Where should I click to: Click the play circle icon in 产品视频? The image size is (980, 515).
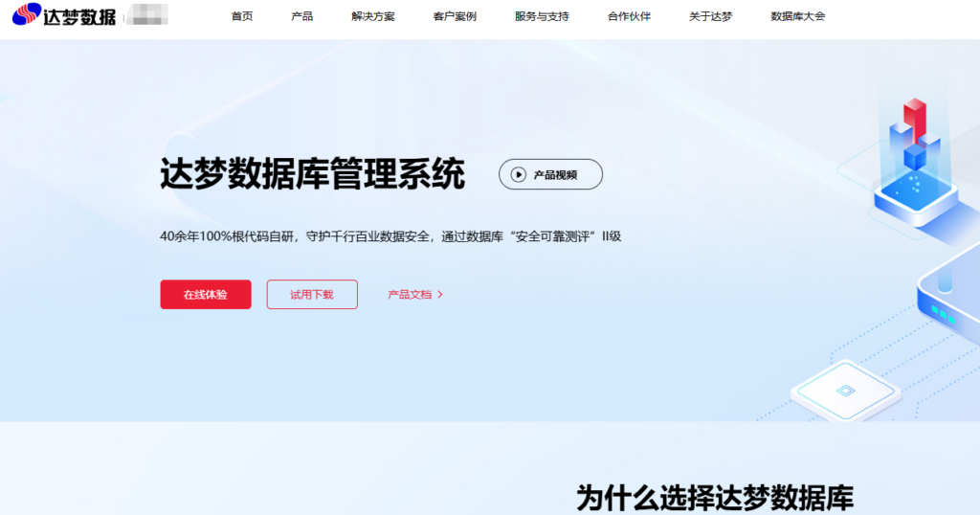tap(518, 175)
